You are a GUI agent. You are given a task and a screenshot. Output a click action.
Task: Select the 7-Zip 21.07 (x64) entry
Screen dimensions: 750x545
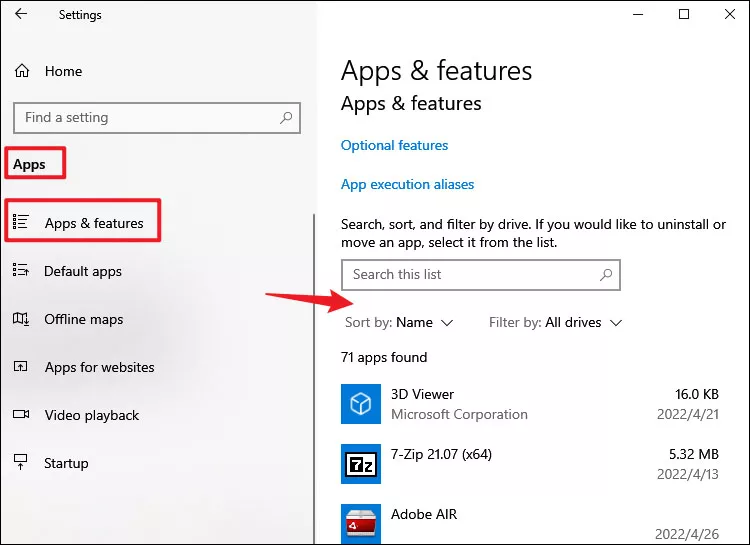[441, 454]
